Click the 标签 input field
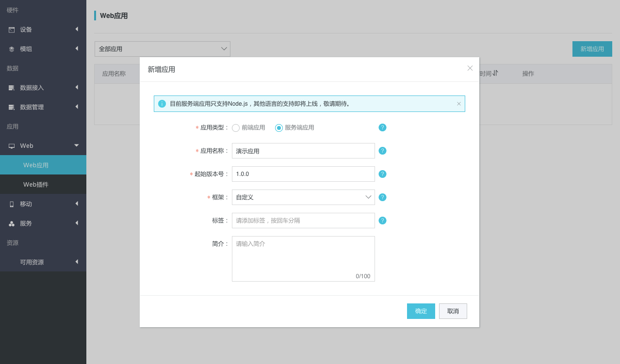Screen dimensions: 620x364 (303, 221)
